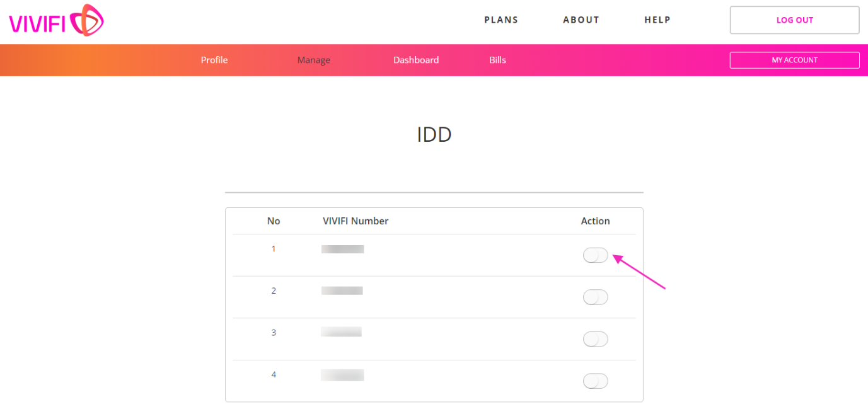The height and width of the screenshot is (414, 868).
Task: View the Bills tab
Action: click(497, 60)
